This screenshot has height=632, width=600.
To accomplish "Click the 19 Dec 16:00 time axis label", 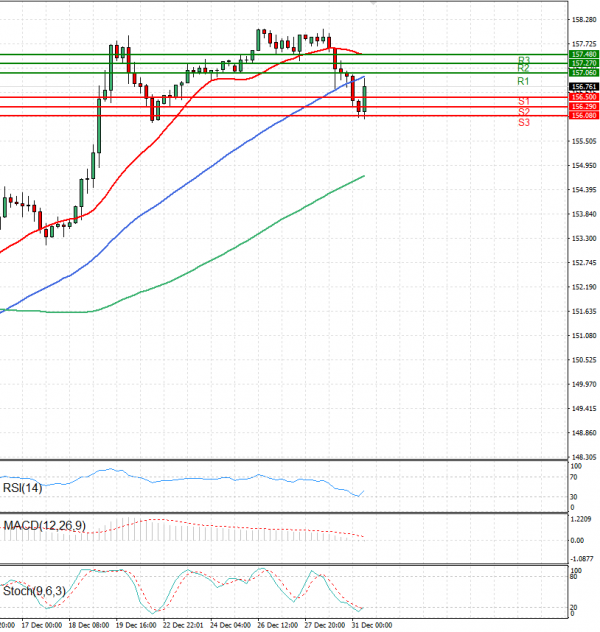I will pyautogui.click(x=135, y=625).
